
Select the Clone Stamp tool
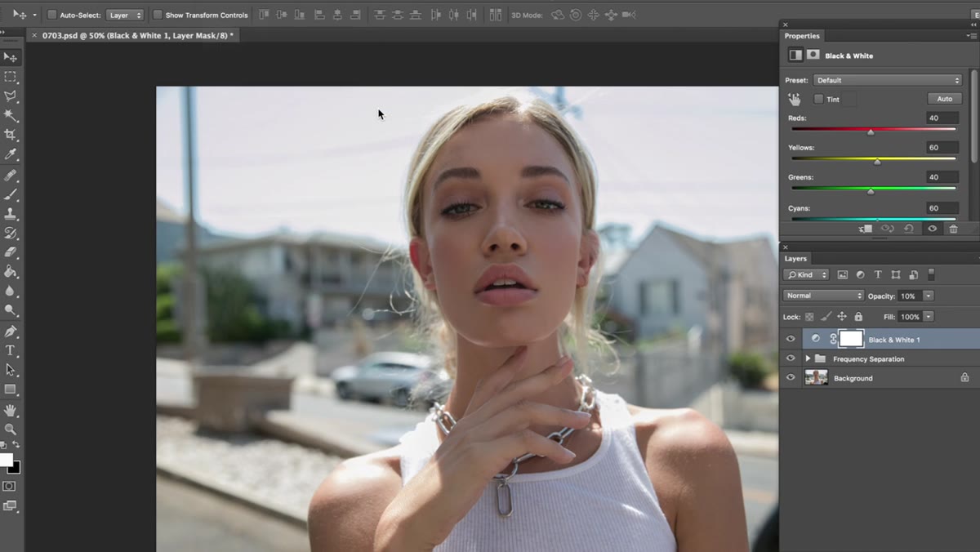pos(10,214)
